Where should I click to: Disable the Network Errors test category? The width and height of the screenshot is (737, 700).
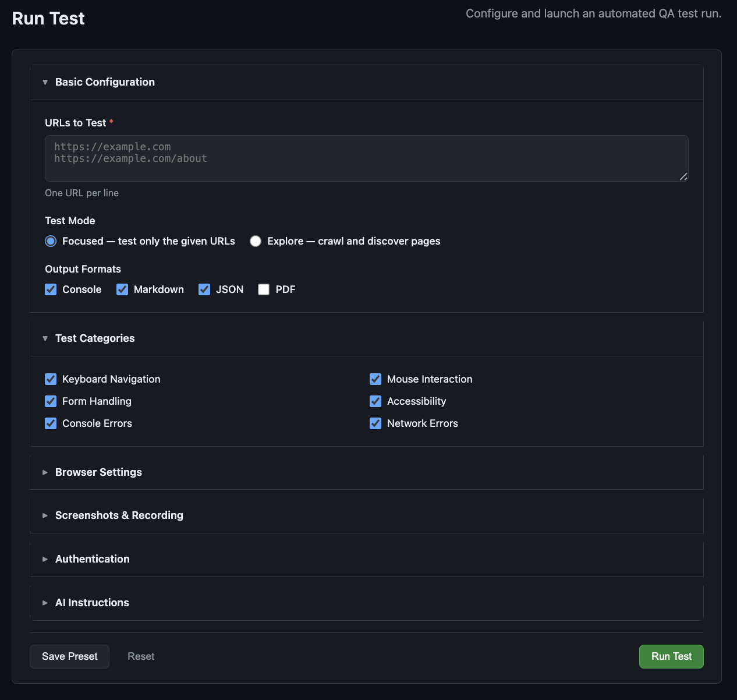coord(375,423)
